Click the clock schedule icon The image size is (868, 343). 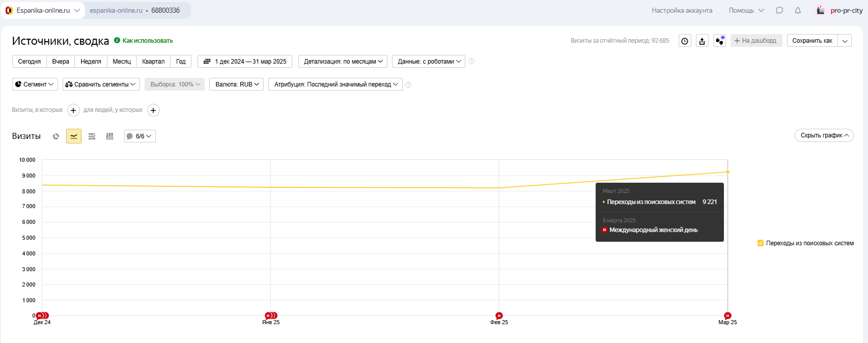tap(685, 41)
